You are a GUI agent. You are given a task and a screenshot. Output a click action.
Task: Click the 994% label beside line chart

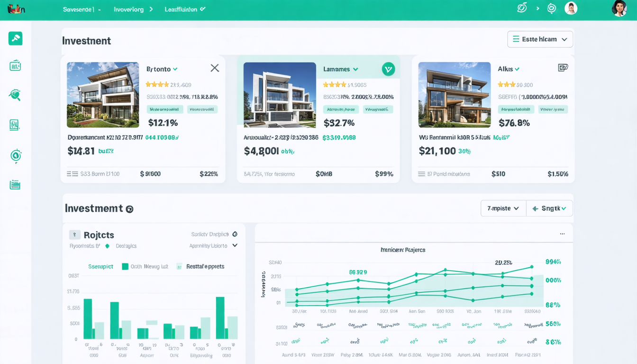point(553,262)
